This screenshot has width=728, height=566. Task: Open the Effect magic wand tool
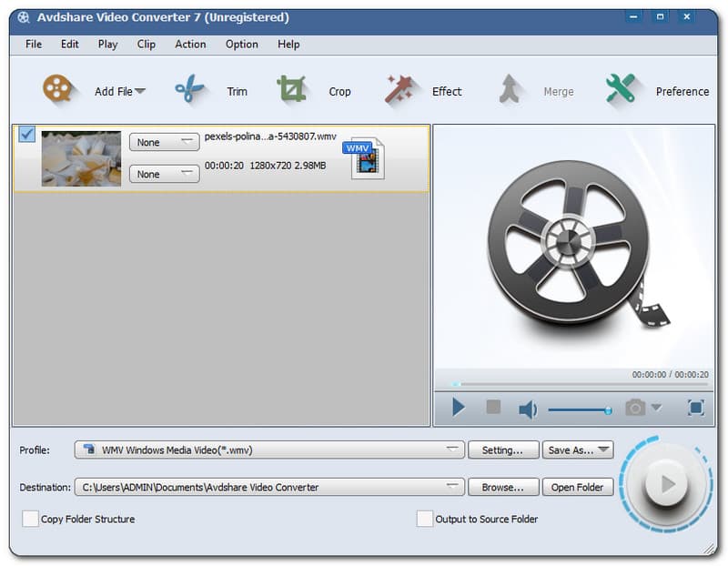[x=399, y=90]
